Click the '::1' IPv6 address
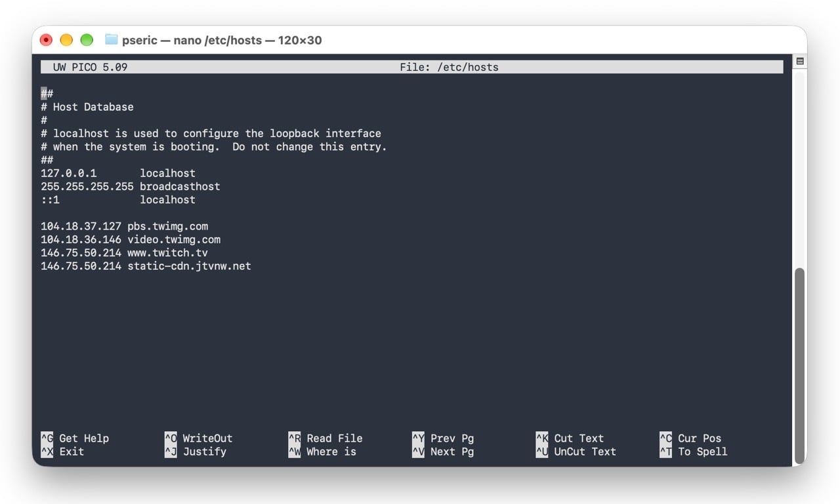The image size is (840, 504). pos(50,199)
